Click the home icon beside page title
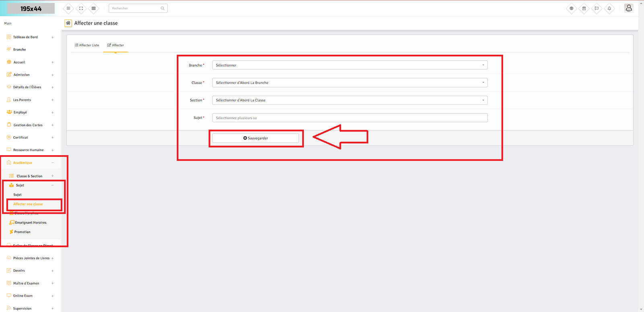Screen dimensions: 644x312 pos(68,23)
